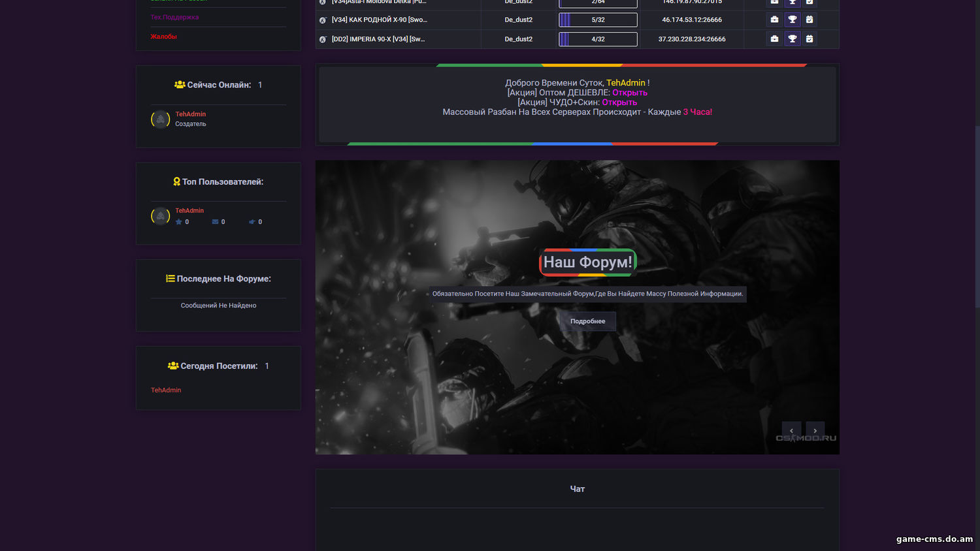980x551 pixels.
Task: Click De_dust2 map in IMPERIA 90-X row
Action: coord(518,39)
